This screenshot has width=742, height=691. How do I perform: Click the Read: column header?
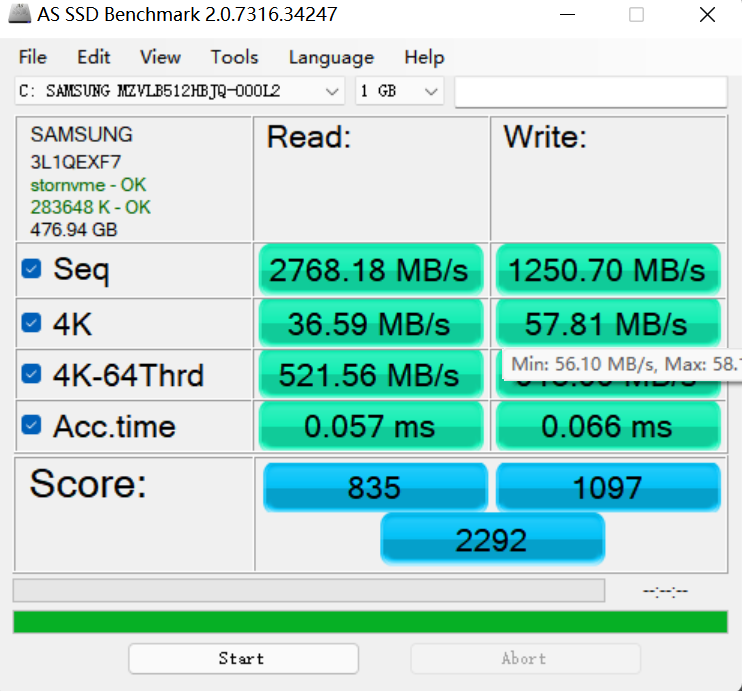coord(309,137)
